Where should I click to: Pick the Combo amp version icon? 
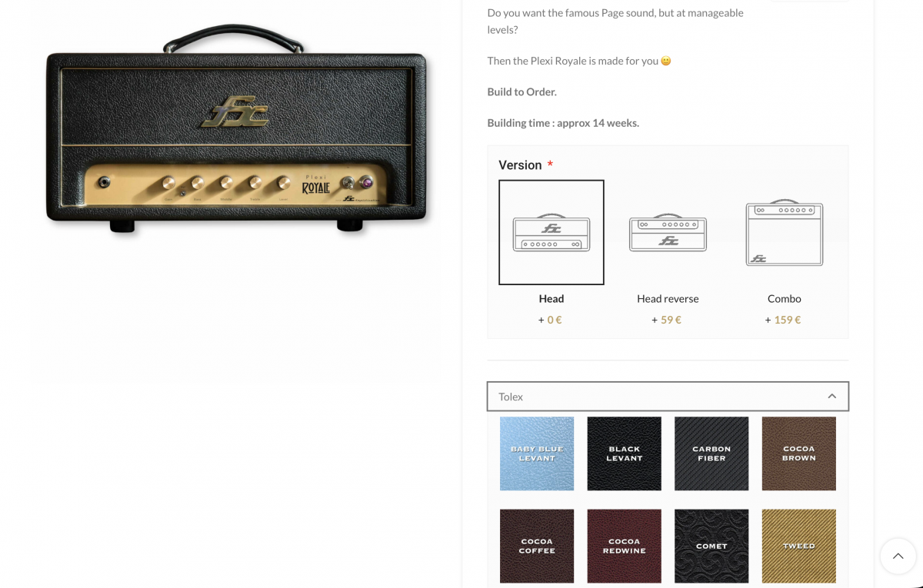[784, 232]
